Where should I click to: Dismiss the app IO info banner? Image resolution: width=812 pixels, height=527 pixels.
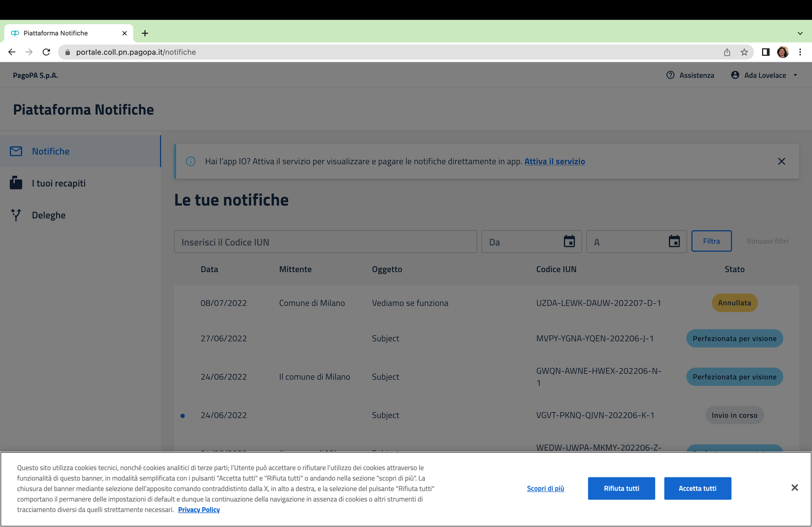(x=781, y=161)
